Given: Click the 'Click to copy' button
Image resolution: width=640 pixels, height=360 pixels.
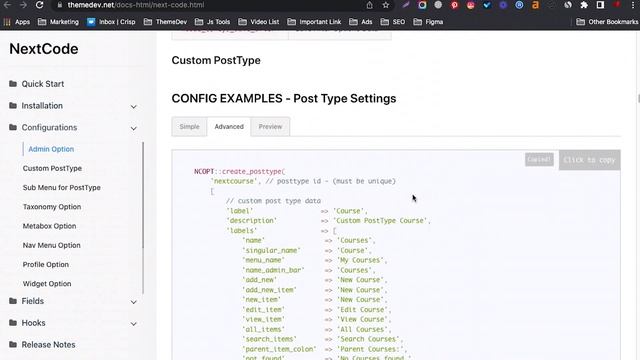Looking at the screenshot, I should (x=589, y=160).
